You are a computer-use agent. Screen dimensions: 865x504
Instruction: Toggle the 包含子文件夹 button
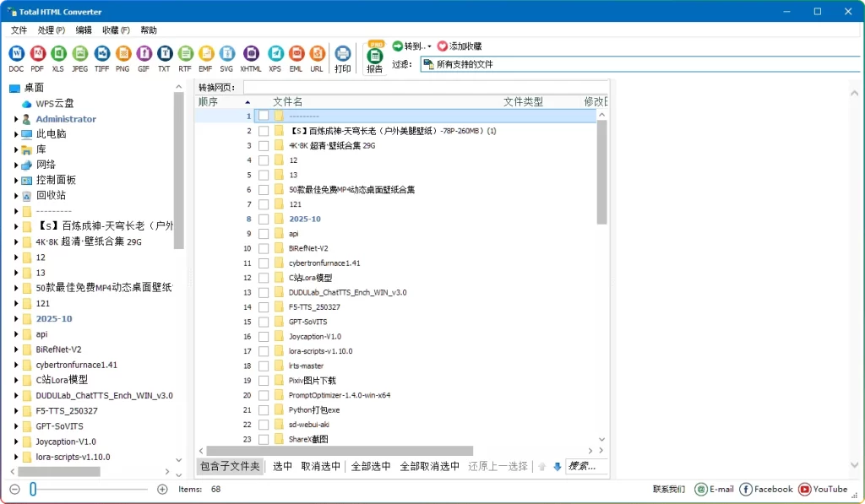point(229,466)
